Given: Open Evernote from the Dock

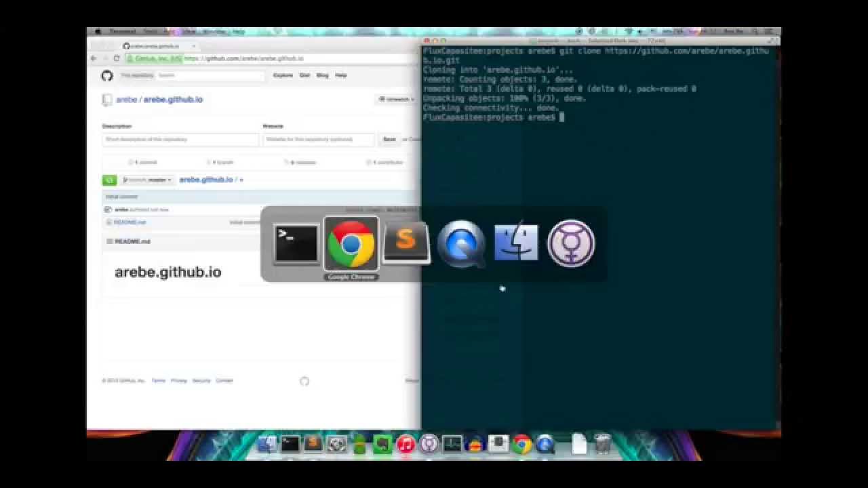Looking at the screenshot, I should (x=383, y=445).
